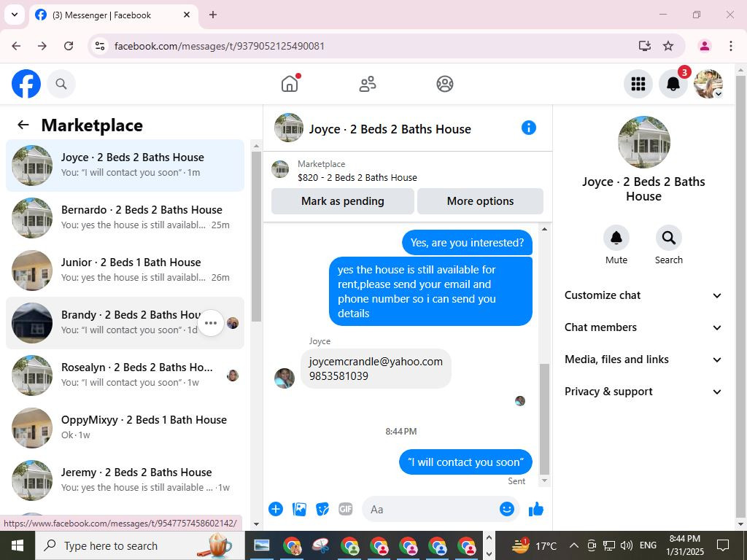
Task: Click the Facebook logo
Action: (x=26, y=84)
